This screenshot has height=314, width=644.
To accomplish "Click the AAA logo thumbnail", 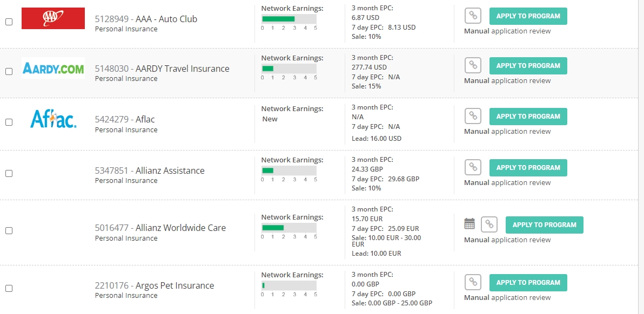I will [x=53, y=18].
